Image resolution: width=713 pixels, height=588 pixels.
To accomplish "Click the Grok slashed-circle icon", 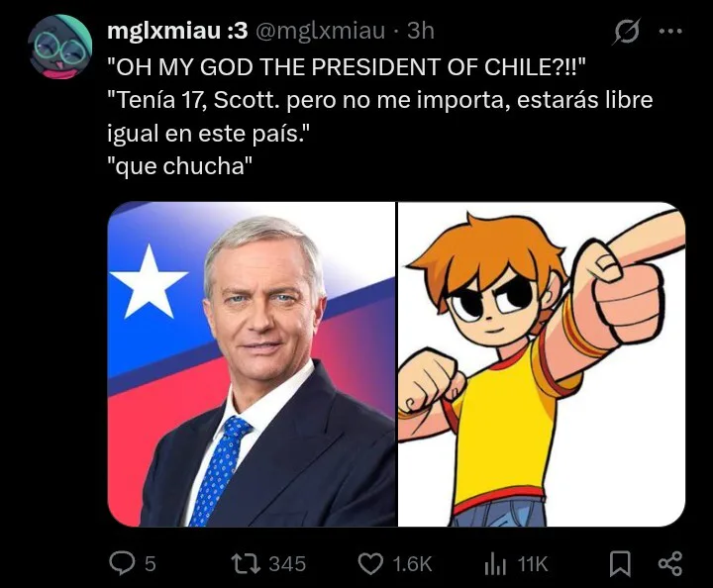I will pyautogui.click(x=627, y=31).
